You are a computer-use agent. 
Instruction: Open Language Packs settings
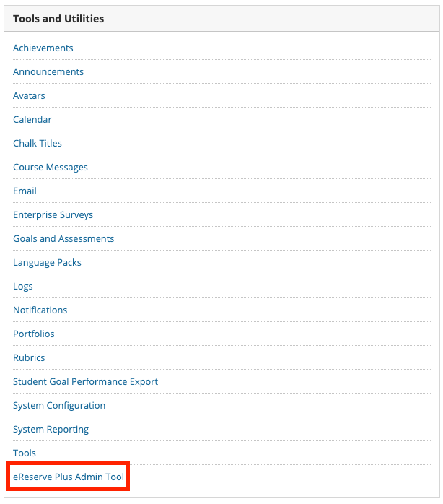(x=47, y=262)
